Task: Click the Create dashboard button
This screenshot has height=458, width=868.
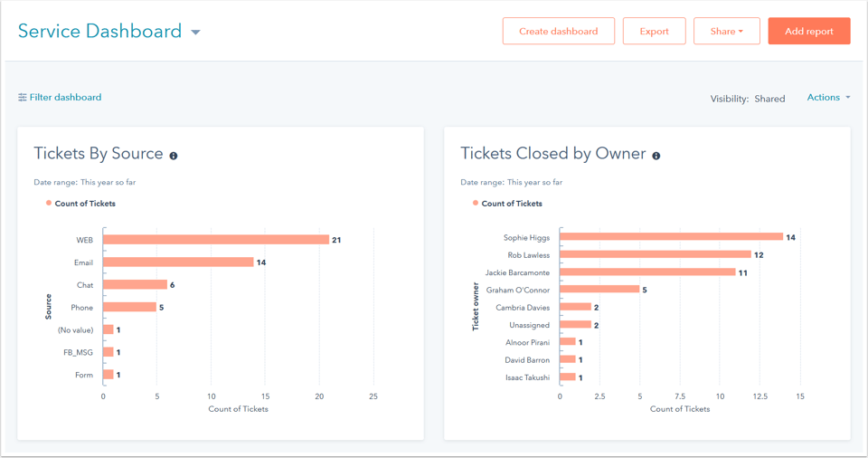Action: (558, 31)
